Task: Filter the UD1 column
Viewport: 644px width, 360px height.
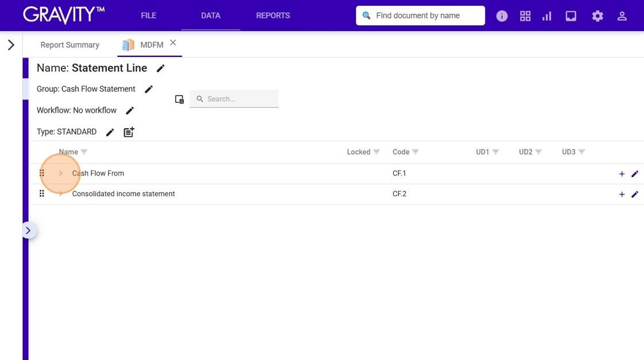Action: pos(495,152)
